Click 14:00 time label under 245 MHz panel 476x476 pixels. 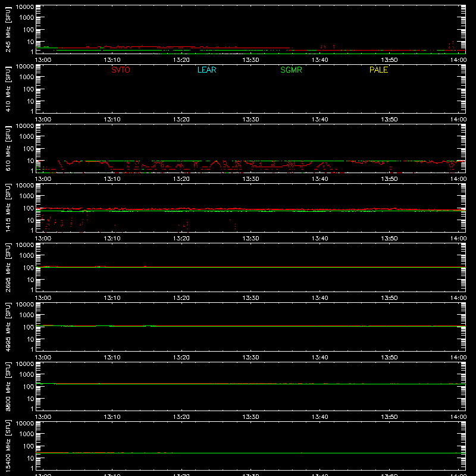click(458, 60)
